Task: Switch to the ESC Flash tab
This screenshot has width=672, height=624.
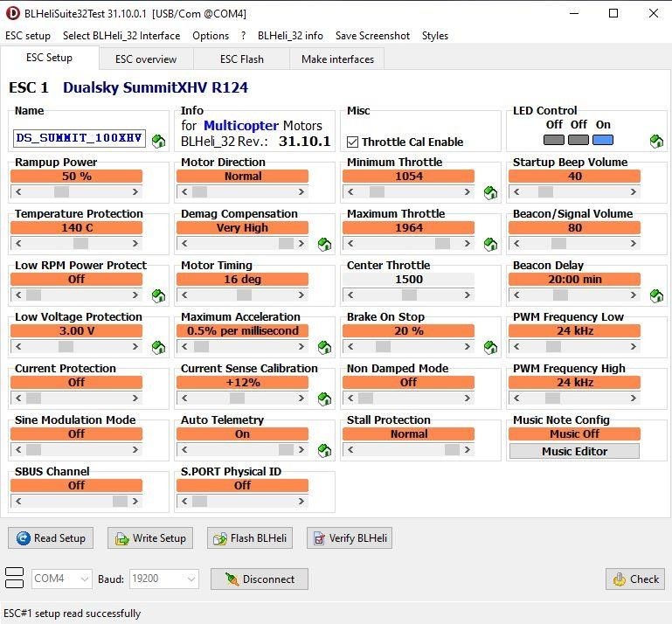Action: [x=241, y=59]
